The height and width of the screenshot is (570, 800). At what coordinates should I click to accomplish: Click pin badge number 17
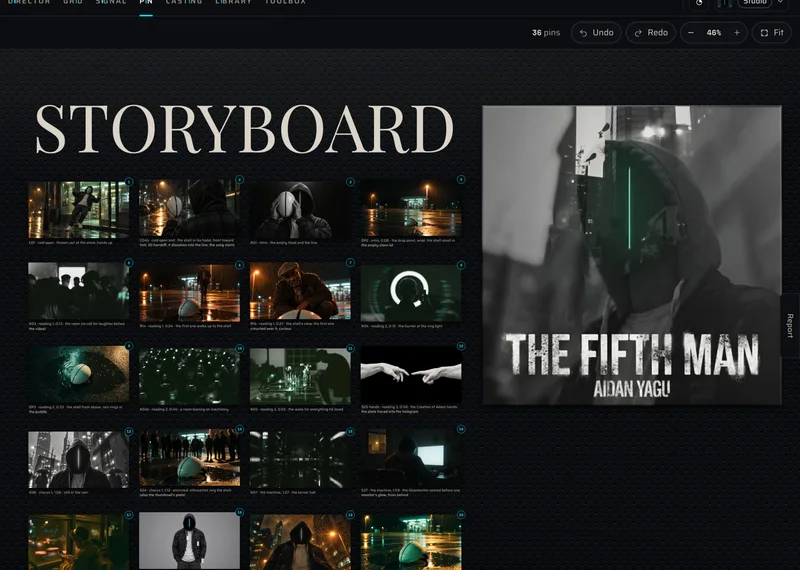[x=129, y=515]
